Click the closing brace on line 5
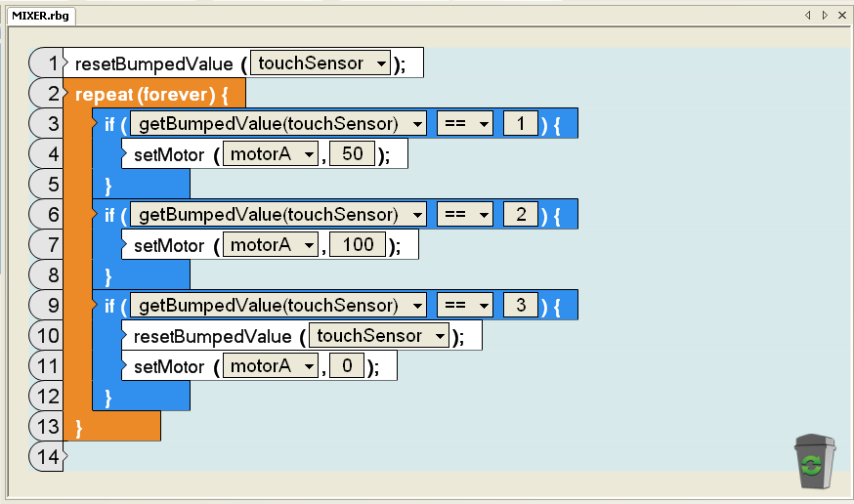Viewport: 854px width, 504px height. point(107,186)
